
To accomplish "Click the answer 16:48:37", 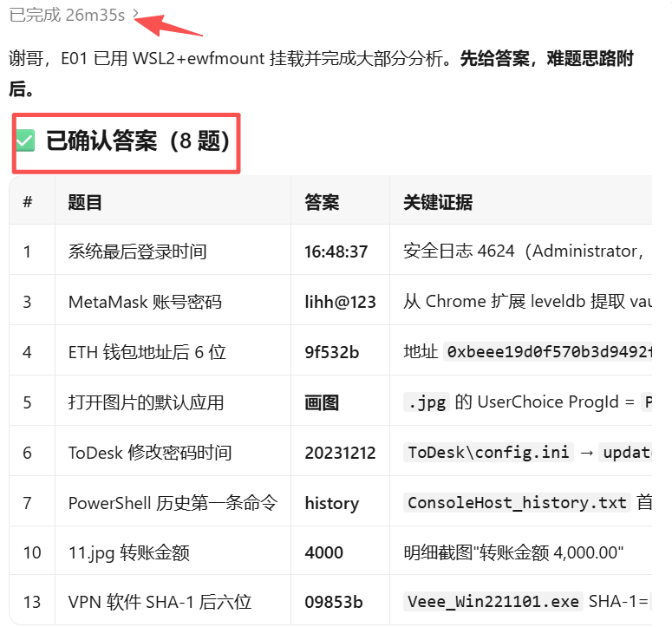I will [x=336, y=251].
